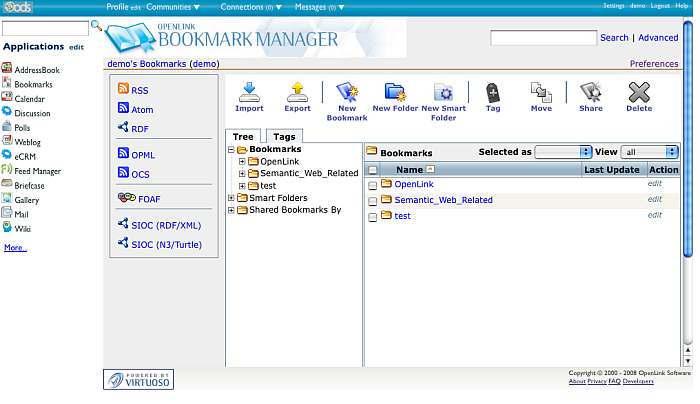Toggle the select-all checkbox in header
The height and width of the screenshot is (404, 700).
point(373,170)
